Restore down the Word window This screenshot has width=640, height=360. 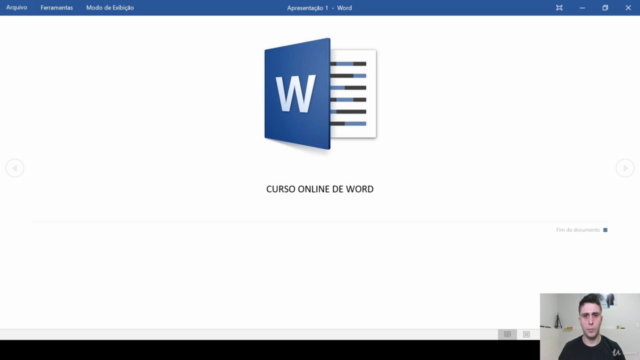(605, 8)
